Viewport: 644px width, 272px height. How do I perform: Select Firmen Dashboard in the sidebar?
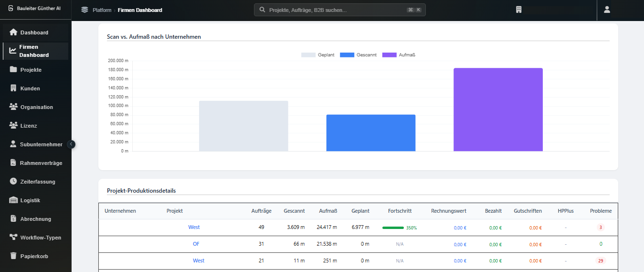click(36, 51)
